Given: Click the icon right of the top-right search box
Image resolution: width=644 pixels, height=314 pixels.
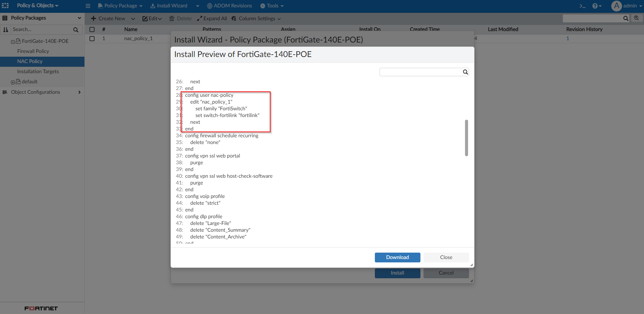Looking at the screenshot, I should click(x=637, y=18).
